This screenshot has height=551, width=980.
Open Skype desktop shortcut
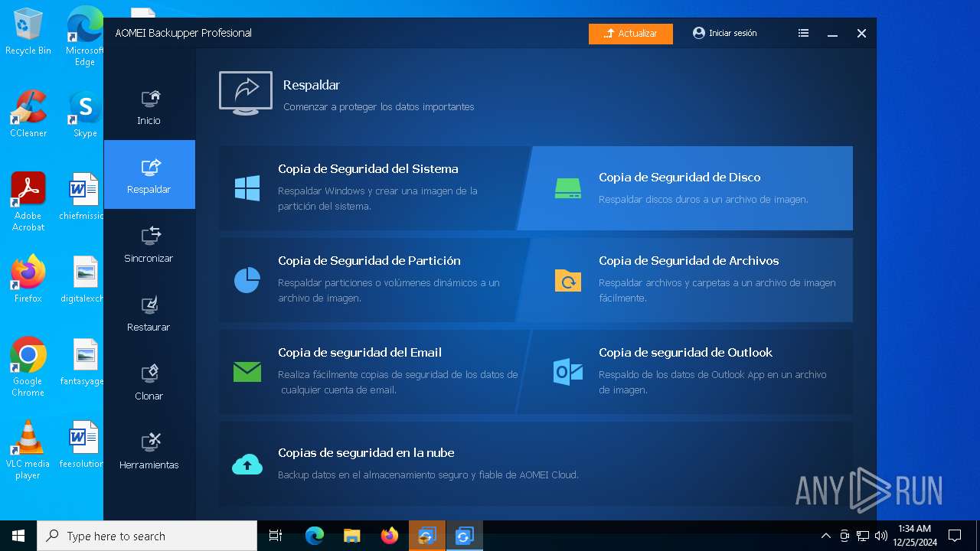pyautogui.click(x=85, y=114)
